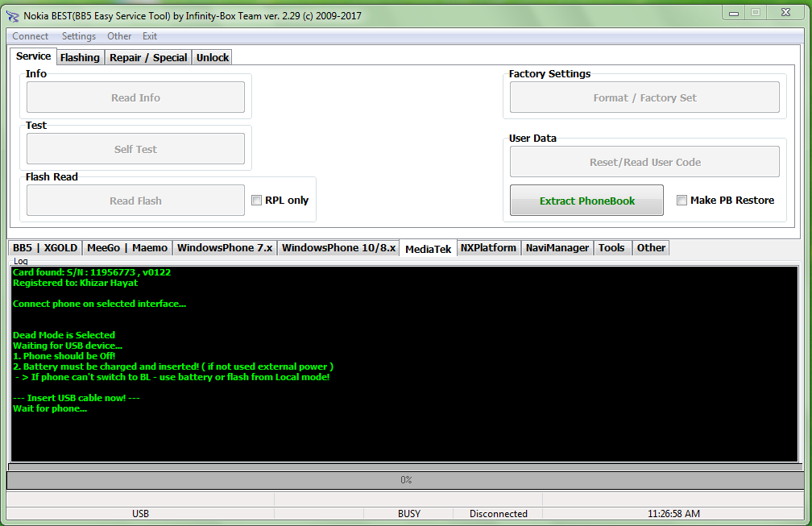Click the 'Card found: S/N' log line
Image resolution: width=812 pixels, height=526 pixels.
pos(92,272)
